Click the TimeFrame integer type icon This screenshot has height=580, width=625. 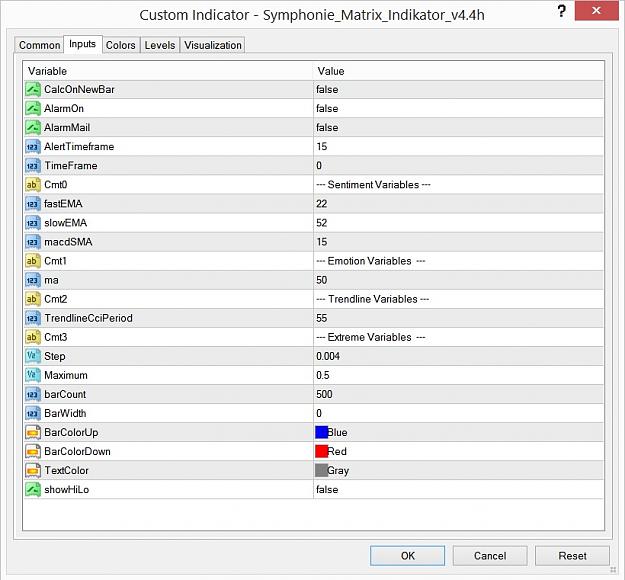pyautogui.click(x=33, y=165)
